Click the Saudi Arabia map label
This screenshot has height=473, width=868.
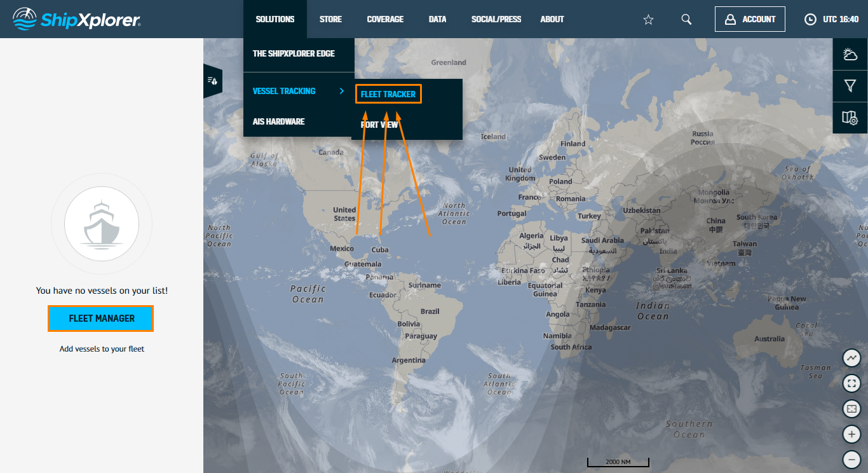coord(603,245)
